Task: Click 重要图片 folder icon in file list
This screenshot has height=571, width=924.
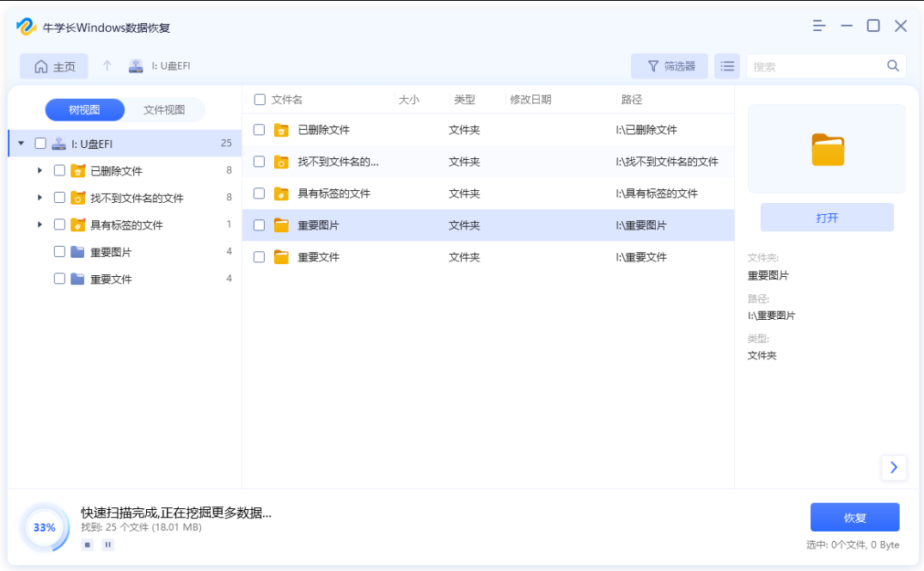Action: pyautogui.click(x=282, y=225)
